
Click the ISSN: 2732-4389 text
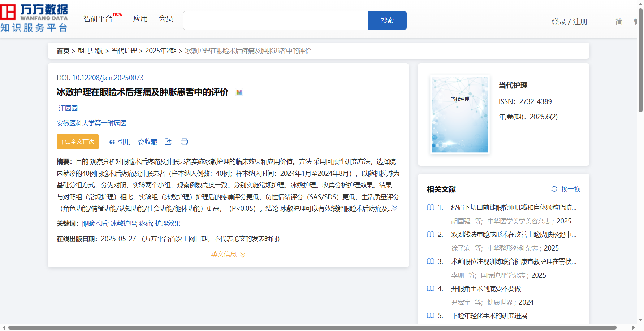click(525, 101)
